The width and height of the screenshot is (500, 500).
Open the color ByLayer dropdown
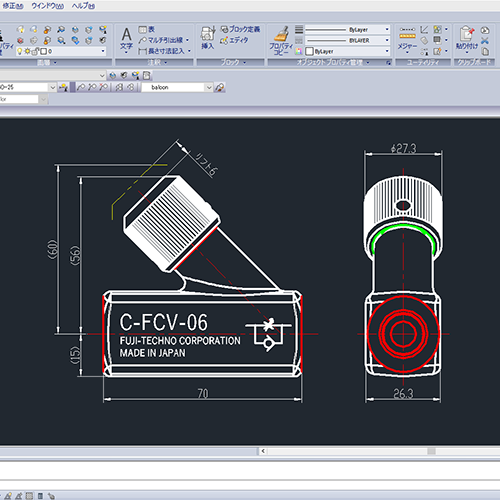(387, 51)
